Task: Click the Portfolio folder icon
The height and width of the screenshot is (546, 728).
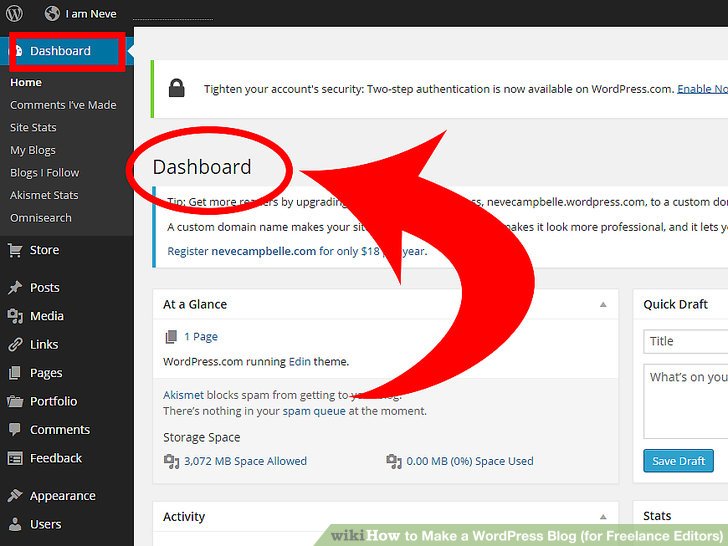Action: [15, 401]
